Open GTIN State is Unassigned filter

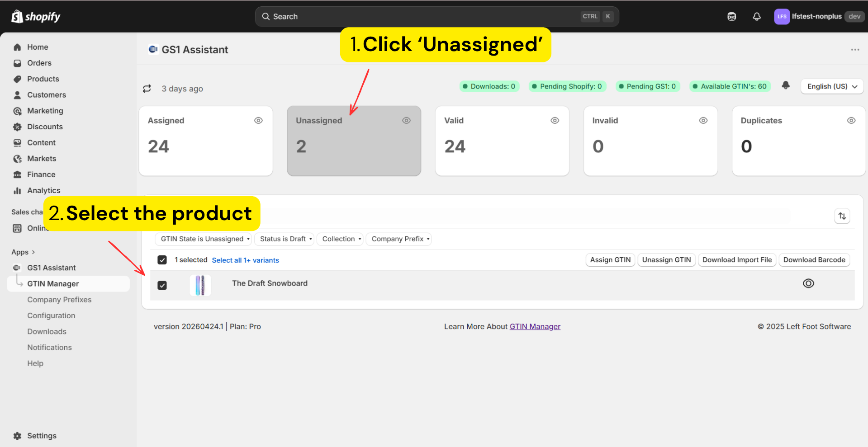pos(203,239)
